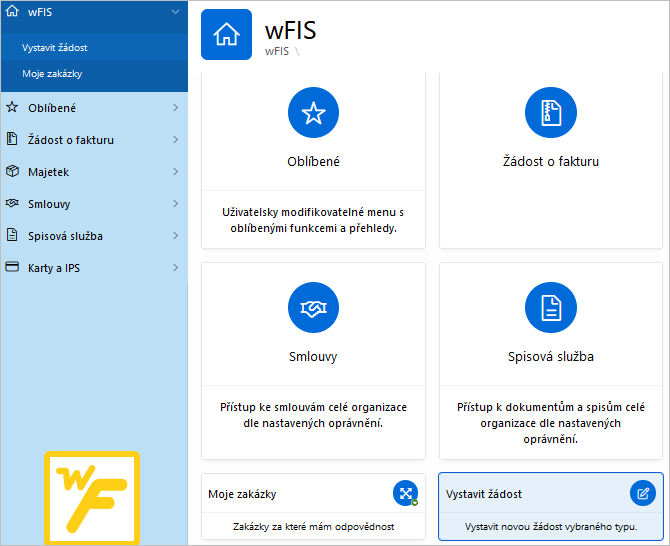Click the Smlouvy handshake circle icon on its tile

[x=313, y=307]
